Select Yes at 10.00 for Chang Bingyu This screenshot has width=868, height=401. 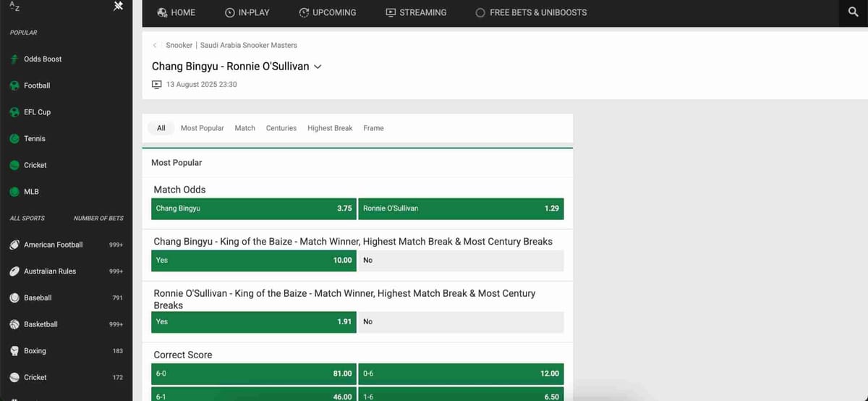point(254,261)
